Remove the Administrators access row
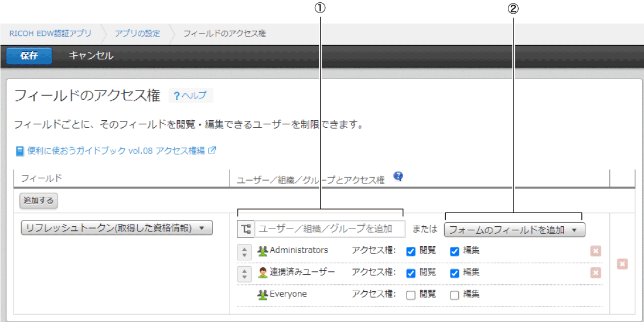 pyautogui.click(x=596, y=251)
